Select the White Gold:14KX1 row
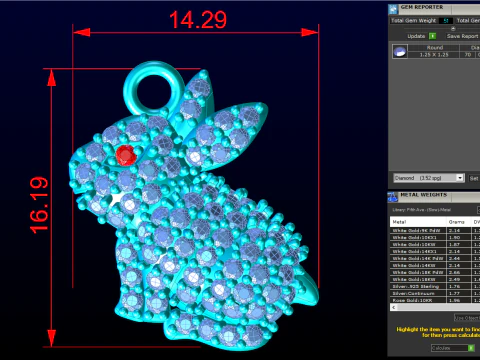 pyautogui.click(x=435, y=251)
